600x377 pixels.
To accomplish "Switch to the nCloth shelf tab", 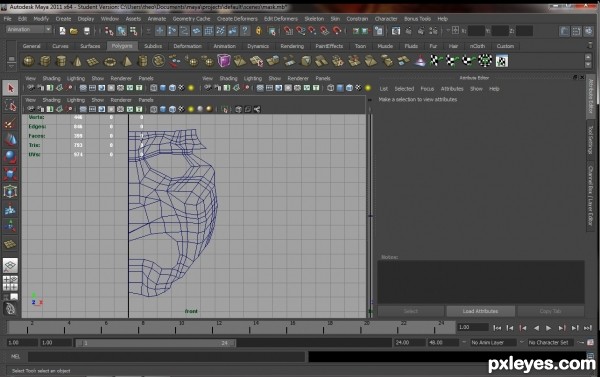I will click(477, 46).
